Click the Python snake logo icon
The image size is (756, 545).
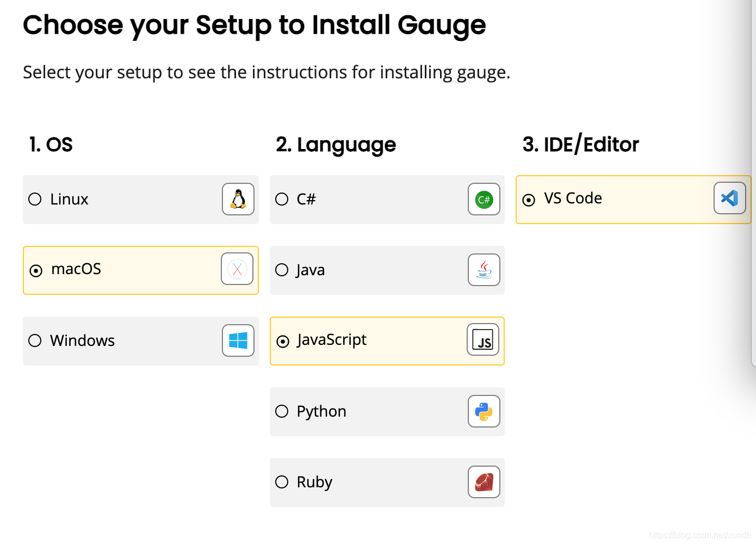[484, 411]
